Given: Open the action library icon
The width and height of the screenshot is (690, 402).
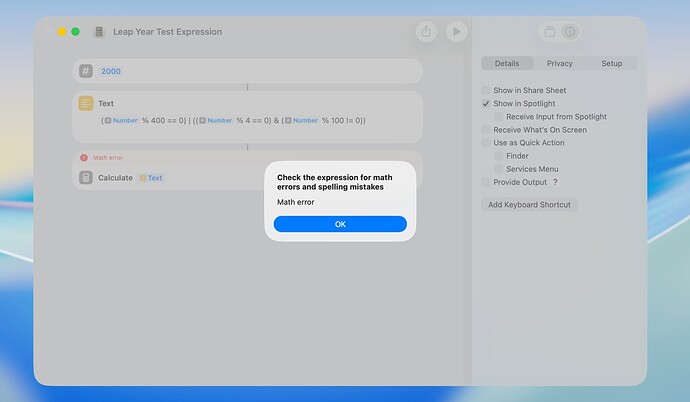Looking at the screenshot, I should [550, 32].
